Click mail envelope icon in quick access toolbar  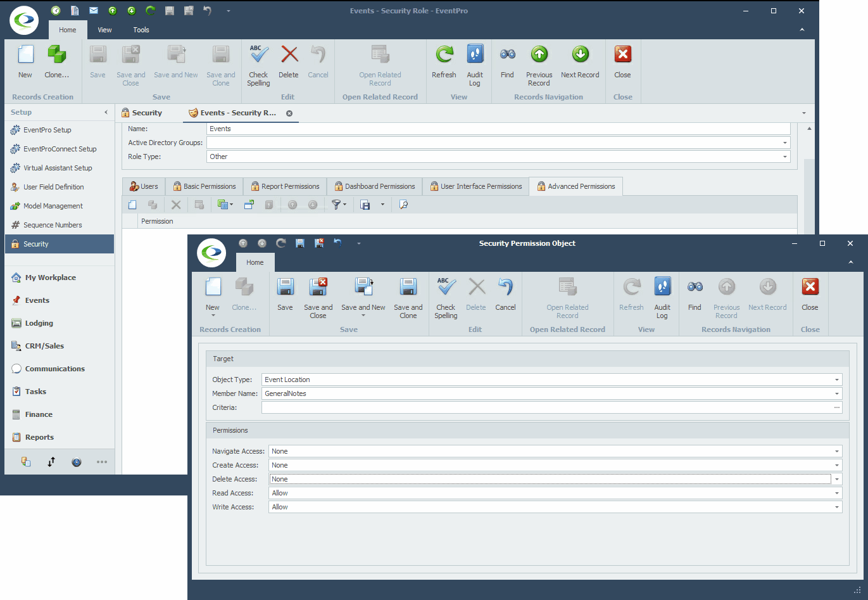pyautogui.click(x=94, y=11)
